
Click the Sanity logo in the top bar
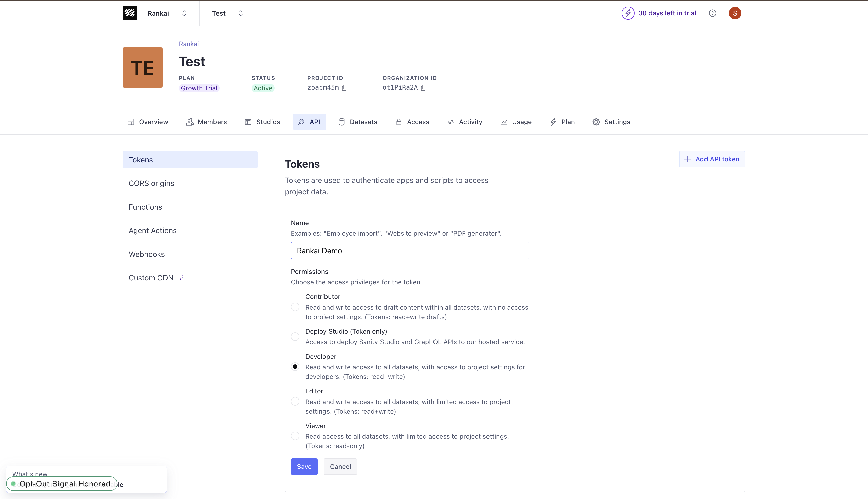(x=129, y=13)
